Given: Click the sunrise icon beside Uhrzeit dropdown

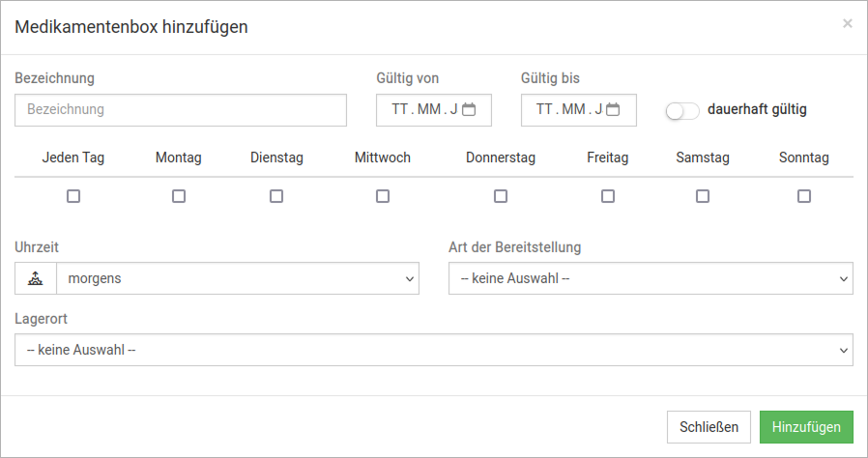Looking at the screenshot, I should tap(36, 279).
